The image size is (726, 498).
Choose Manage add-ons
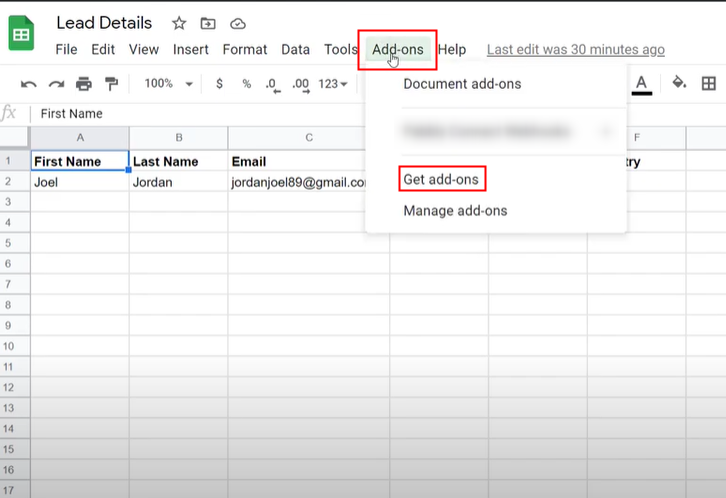455,211
